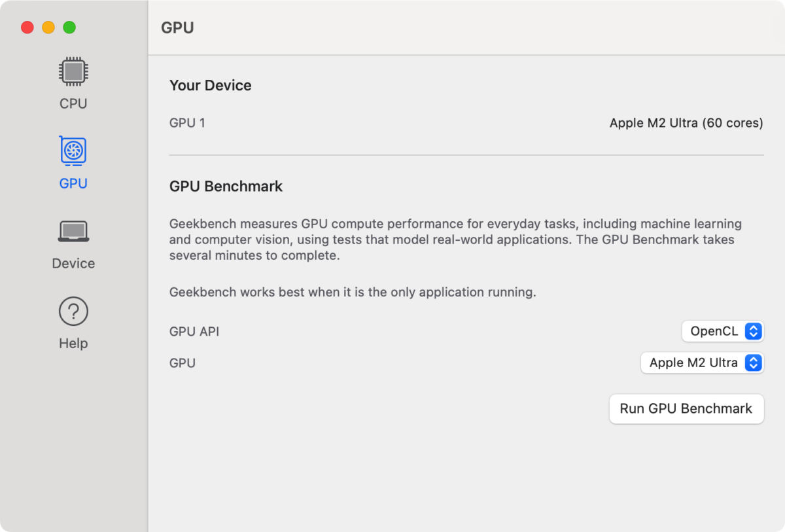Open the GPU API dropdown showing OpenCL

click(722, 331)
